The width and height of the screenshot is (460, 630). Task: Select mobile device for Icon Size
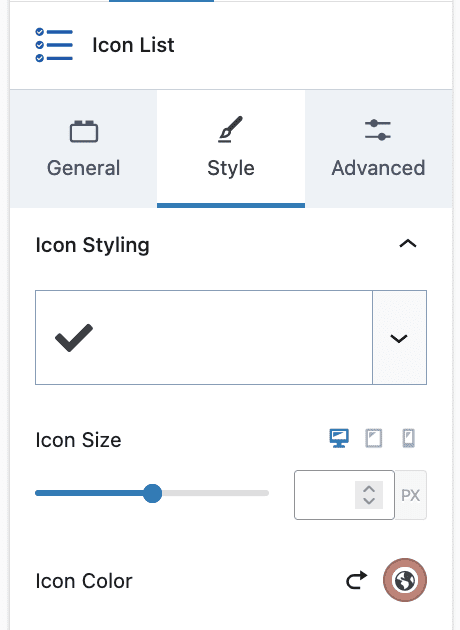409,438
